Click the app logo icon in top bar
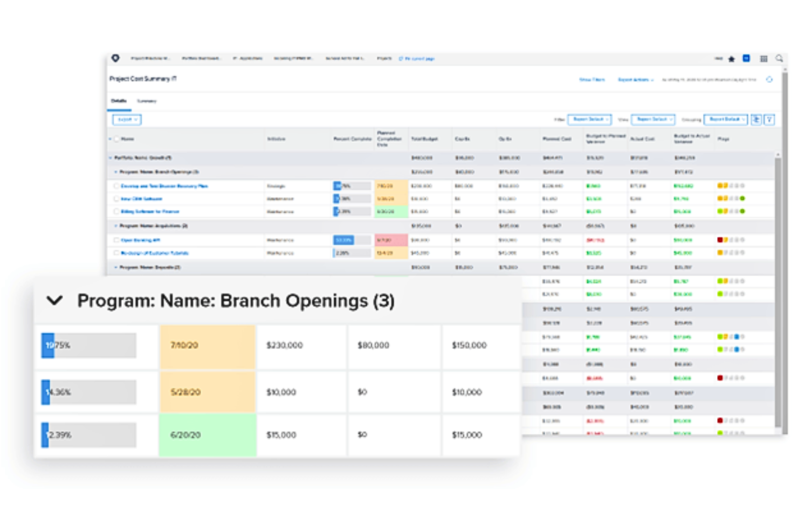This screenshot has height=532, width=798. tap(115, 58)
